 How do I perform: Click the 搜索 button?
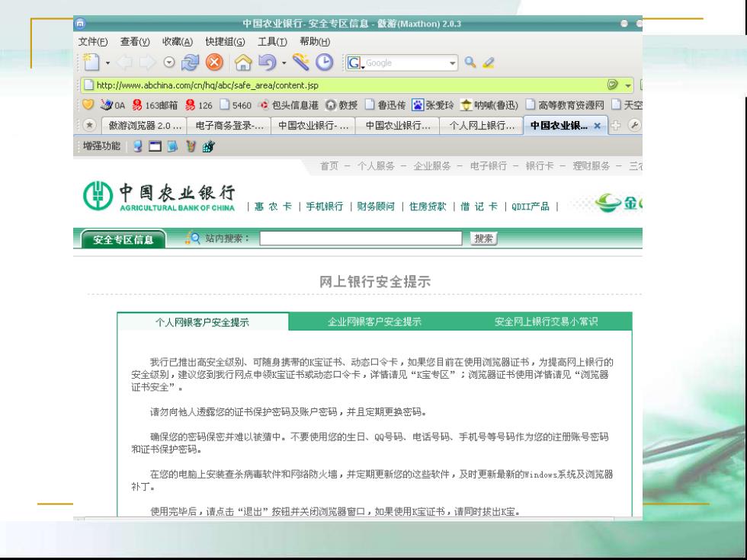pos(483,238)
